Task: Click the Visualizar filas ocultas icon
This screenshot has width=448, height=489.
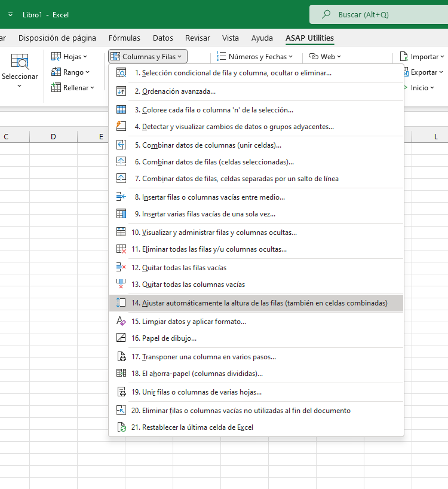Action: (121, 232)
